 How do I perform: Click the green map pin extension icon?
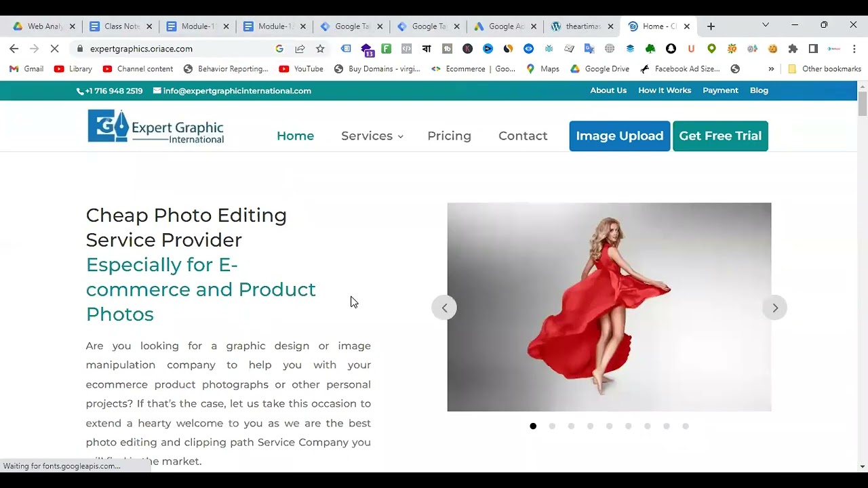click(x=711, y=49)
